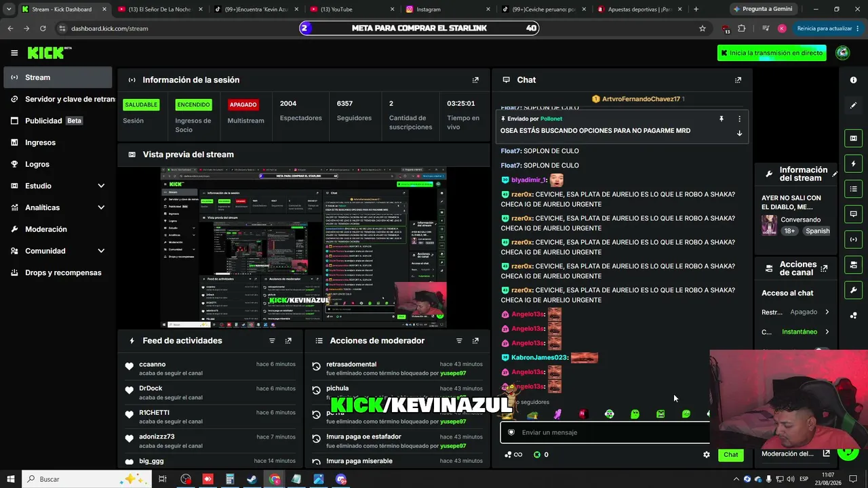Open the pinned message options menu
Viewport: 868px width, 488px height.
(x=739, y=119)
